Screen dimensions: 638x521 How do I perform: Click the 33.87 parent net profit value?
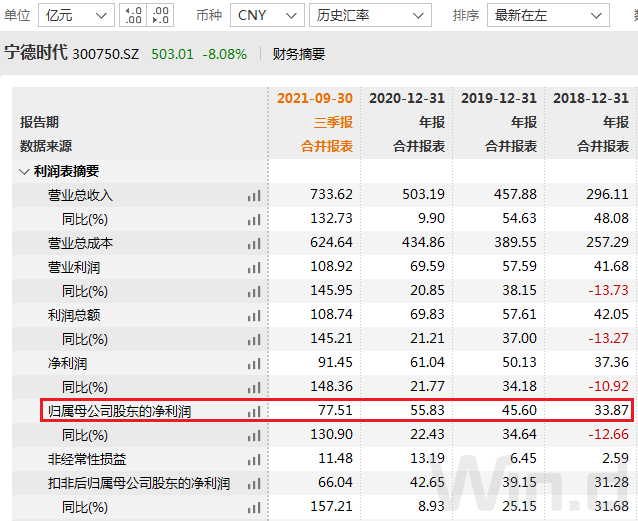(x=611, y=410)
